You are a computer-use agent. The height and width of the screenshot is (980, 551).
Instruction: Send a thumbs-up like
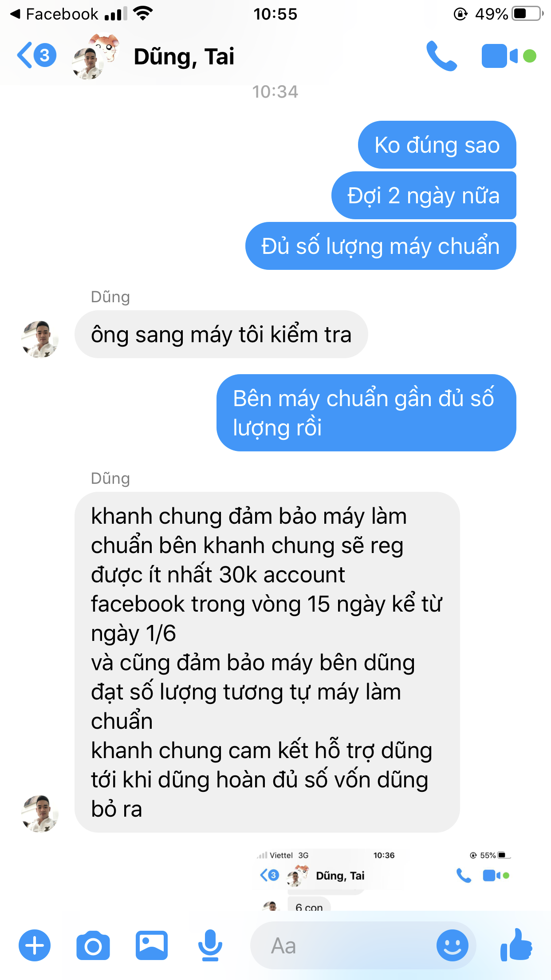point(516,945)
